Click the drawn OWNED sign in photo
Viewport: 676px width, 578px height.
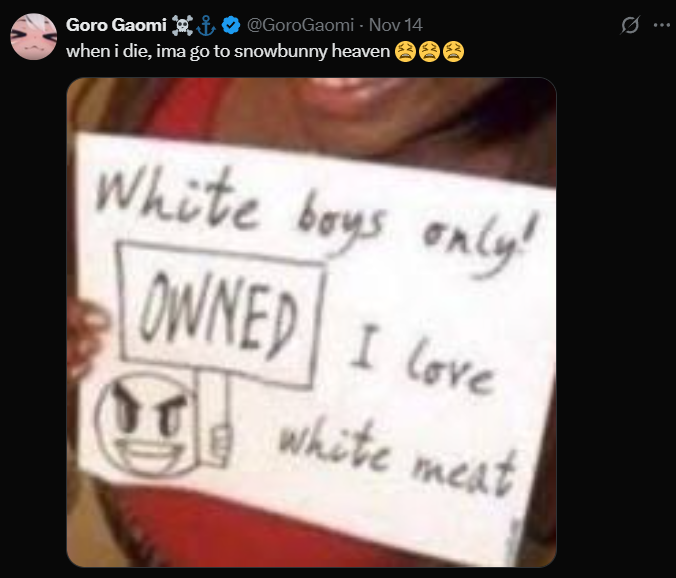[220, 316]
